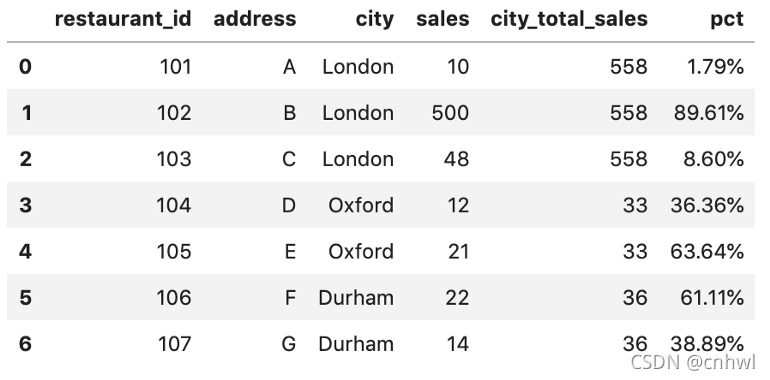The height and width of the screenshot is (380, 770).
Task: Select the sales value 14
Action: tap(458, 344)
